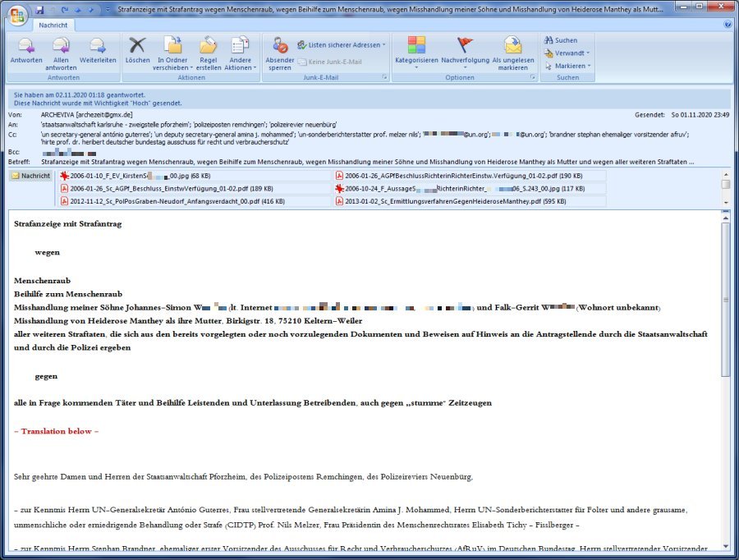Click the body heading 'Strafanzeige mit Strafantrag'
739x560 pixels.
[68, 224]
